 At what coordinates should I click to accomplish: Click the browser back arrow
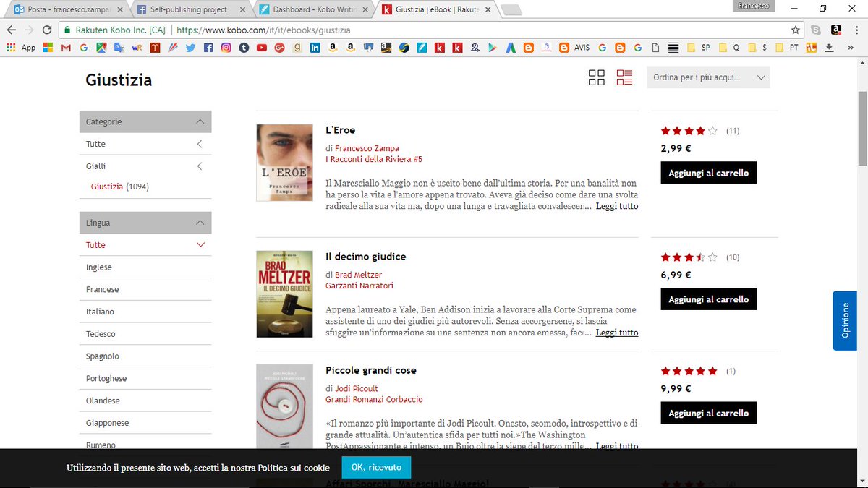click(11, 30)
